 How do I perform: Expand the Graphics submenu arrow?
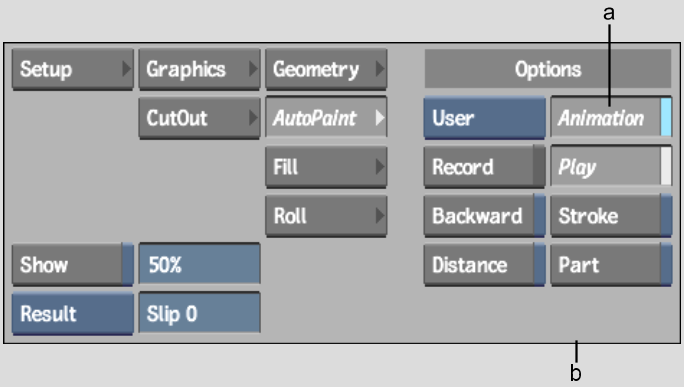pos(253,69)
